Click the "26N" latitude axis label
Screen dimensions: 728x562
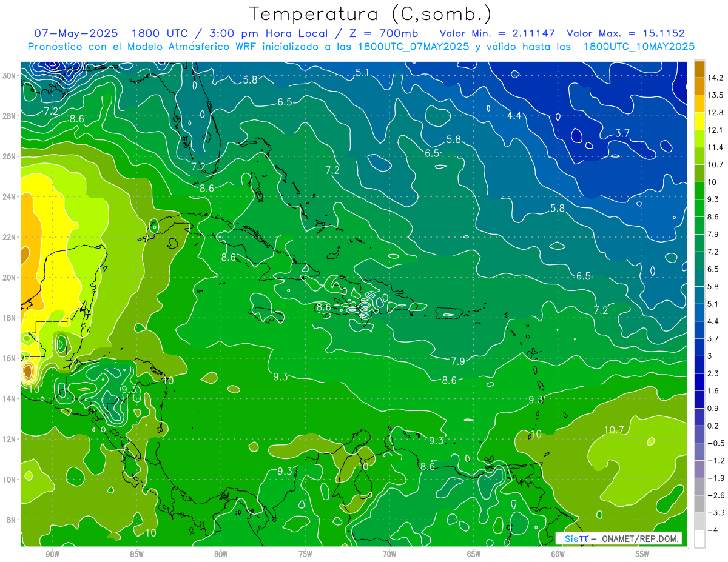point(9,156)
